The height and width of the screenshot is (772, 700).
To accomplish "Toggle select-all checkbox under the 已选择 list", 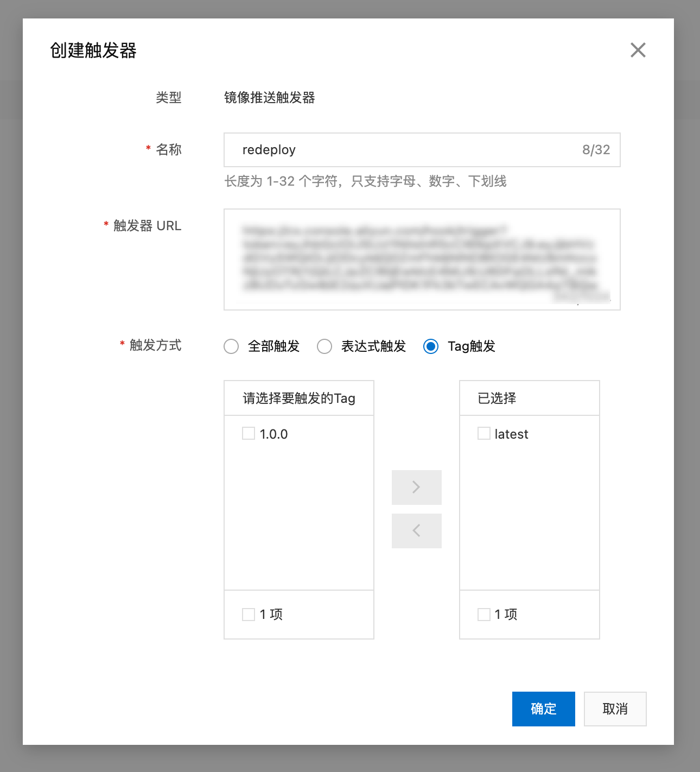I will [x=483, y=614].
